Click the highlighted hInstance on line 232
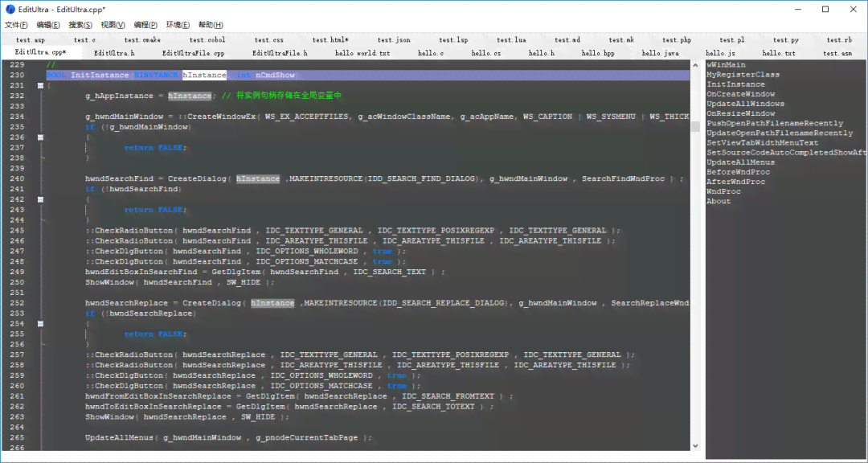This screenshot has width=868, height=463. click(190, 96)
